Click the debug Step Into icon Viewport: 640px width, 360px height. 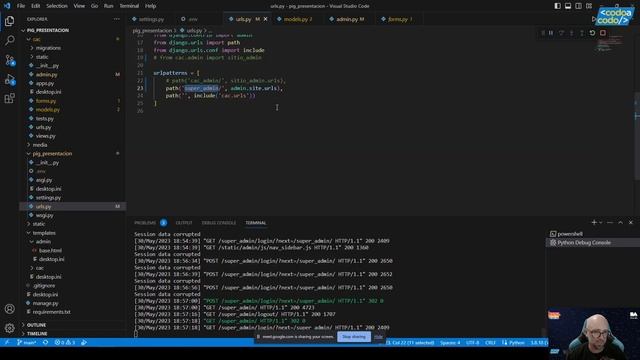pos(571,33)
